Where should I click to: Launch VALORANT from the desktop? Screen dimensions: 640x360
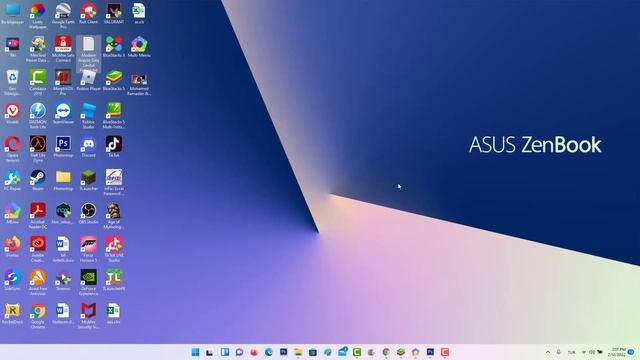pyautogui.click(x=113, y=13)
